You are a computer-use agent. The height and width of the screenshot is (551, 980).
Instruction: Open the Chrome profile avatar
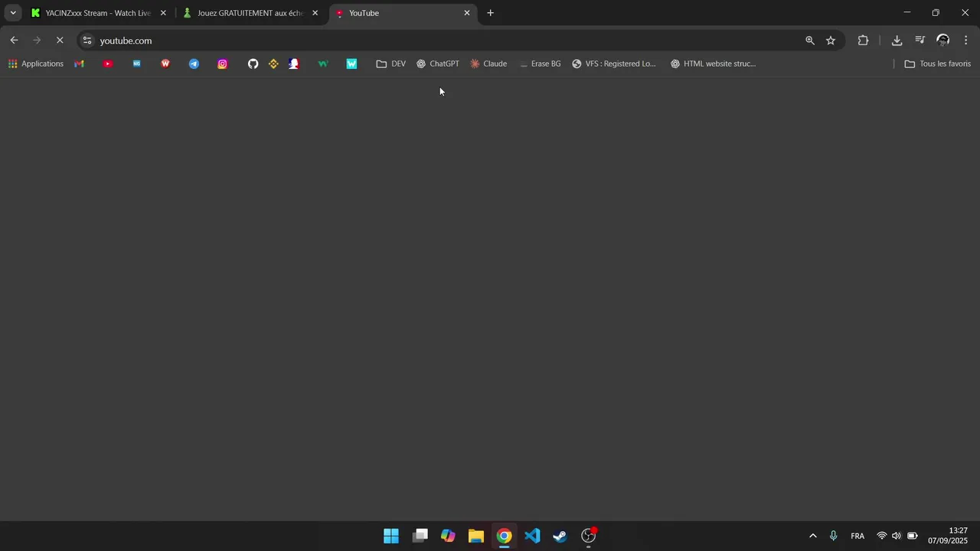tap(943, 41)
